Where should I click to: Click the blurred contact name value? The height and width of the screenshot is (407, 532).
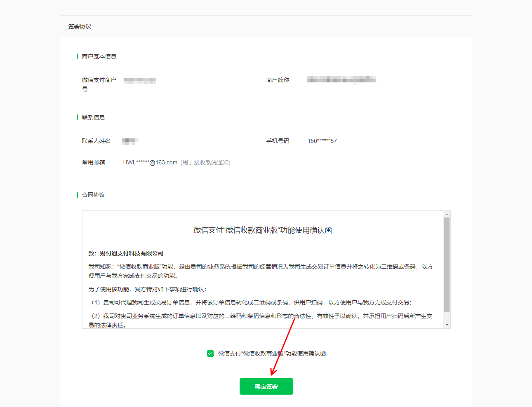click(x=130, y=141)
